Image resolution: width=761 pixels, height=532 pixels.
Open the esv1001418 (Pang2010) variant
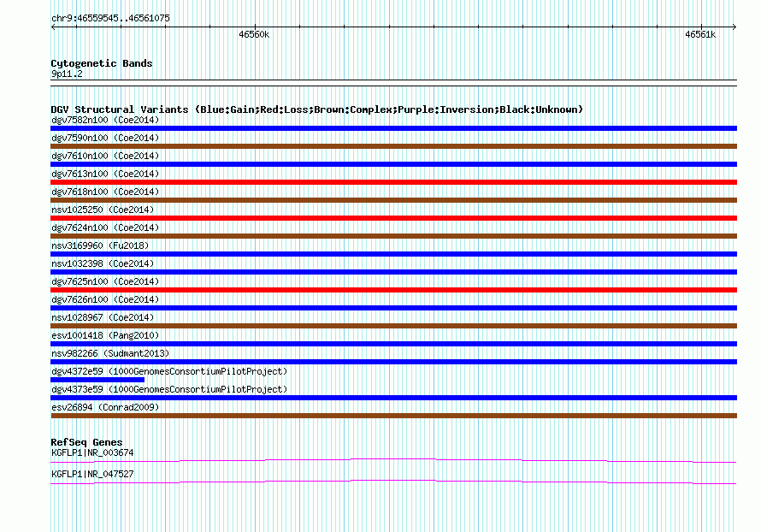(x=105, y=335)
